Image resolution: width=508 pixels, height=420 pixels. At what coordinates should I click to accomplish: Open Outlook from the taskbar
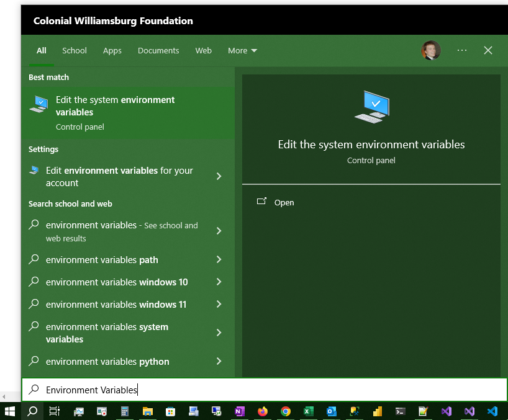click(332, 411)
